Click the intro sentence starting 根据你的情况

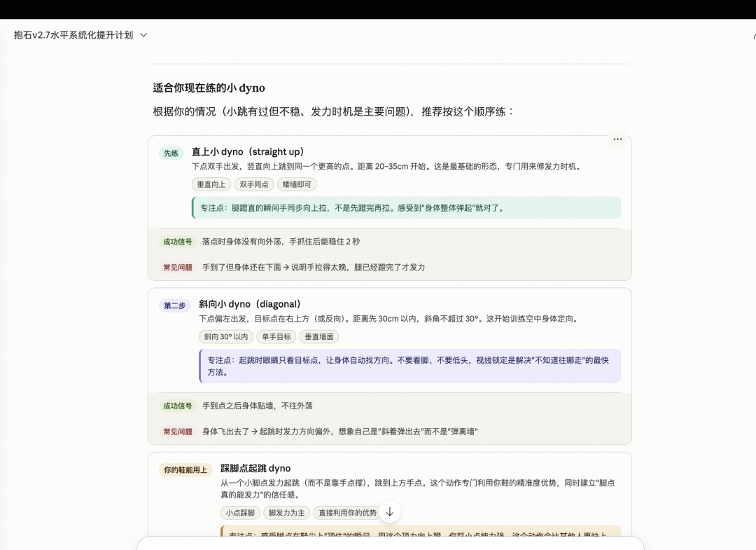pyautogui.click(x=334, y=111)
